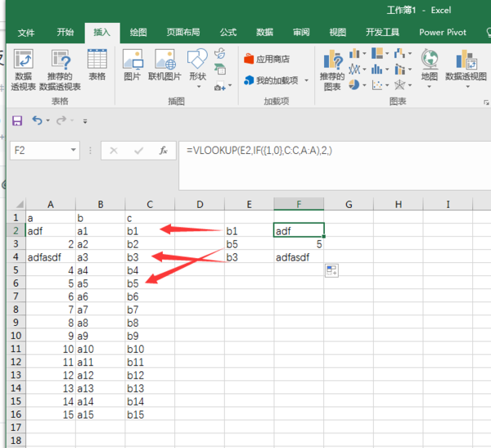This screenshot has height=448, width=491.
Task: Open the undo history dropdown arrow
Action: coord(48,120)
